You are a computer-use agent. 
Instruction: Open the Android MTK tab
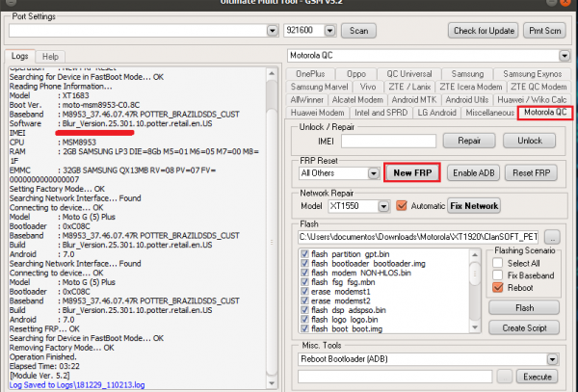pyautogui.click(x=414, y=100)
